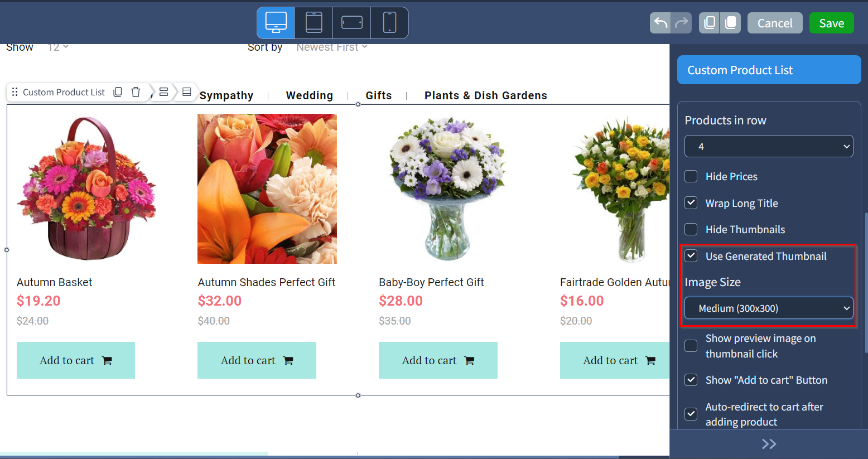The width and height of the screenshot is (868, 459).
Task: Uncheck Auto-redirect to cart after adding product
Action: point(691,414)
